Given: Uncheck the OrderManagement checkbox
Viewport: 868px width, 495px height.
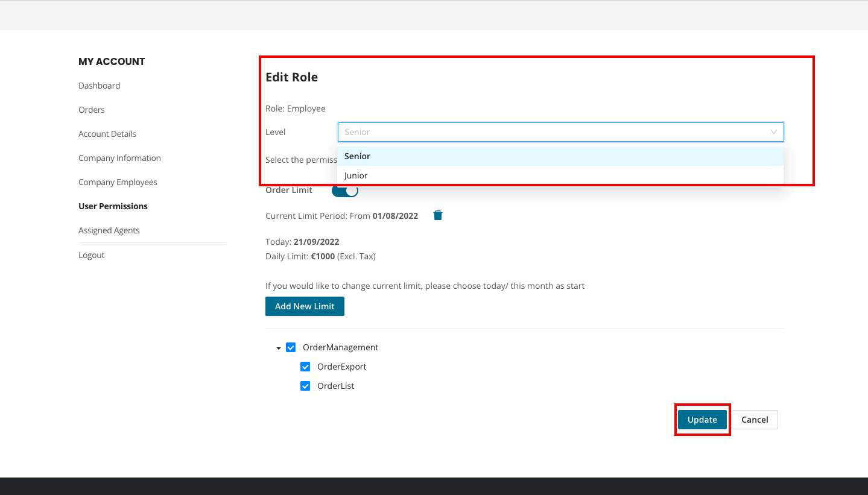Looking at the screenshot, I should pos(291,347).
